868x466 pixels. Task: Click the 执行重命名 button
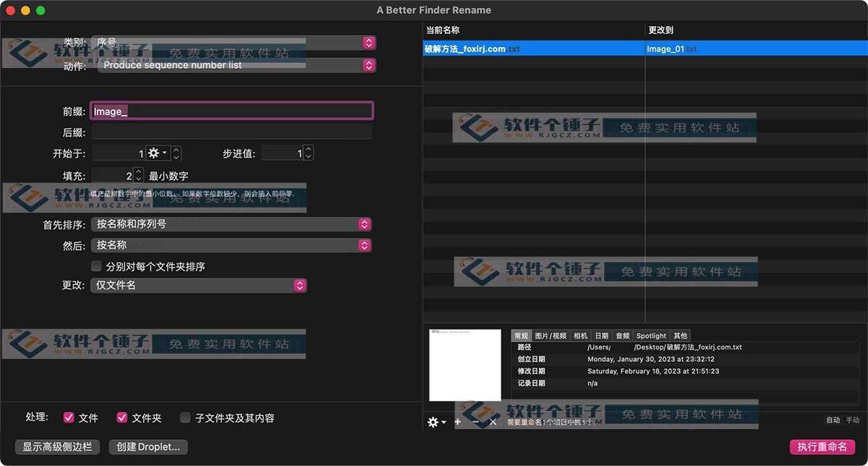click(x=822, y=447)
